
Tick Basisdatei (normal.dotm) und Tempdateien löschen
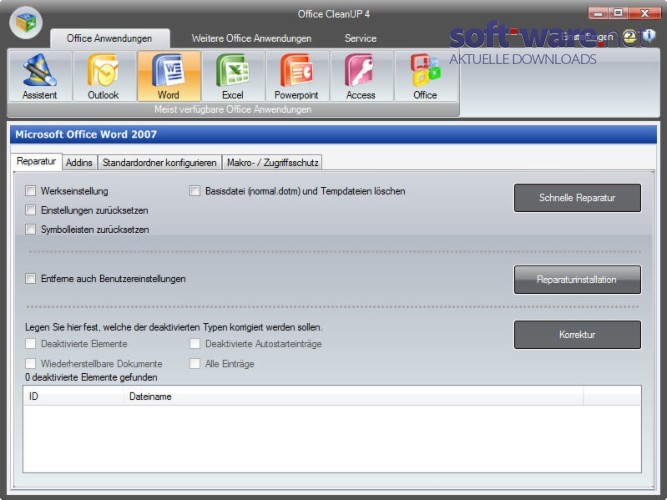pyautogui.click(x=194, y=191)
